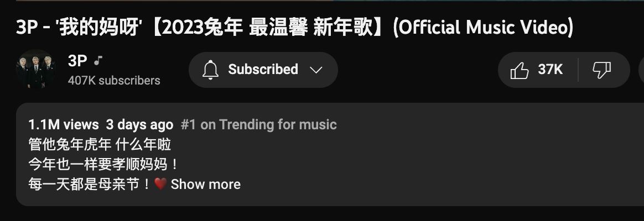Like the video with thumbs-up icon

pyautogui.click(x=519, y=70)
